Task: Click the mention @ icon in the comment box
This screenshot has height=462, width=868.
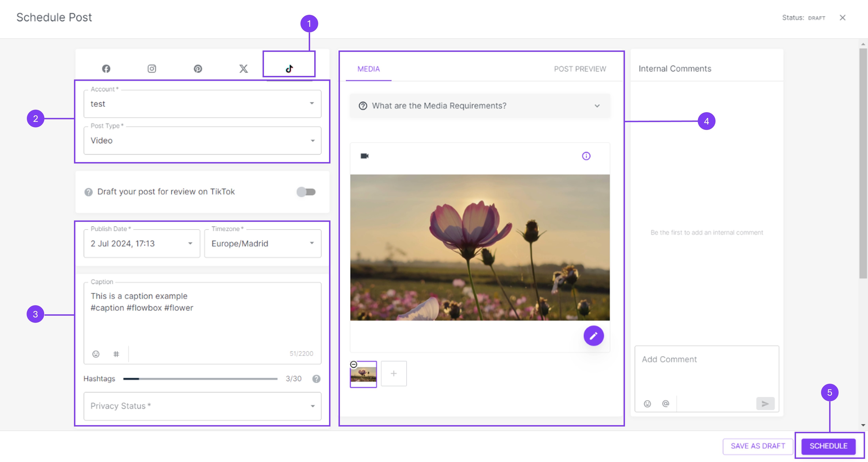Action: point(665,403)
